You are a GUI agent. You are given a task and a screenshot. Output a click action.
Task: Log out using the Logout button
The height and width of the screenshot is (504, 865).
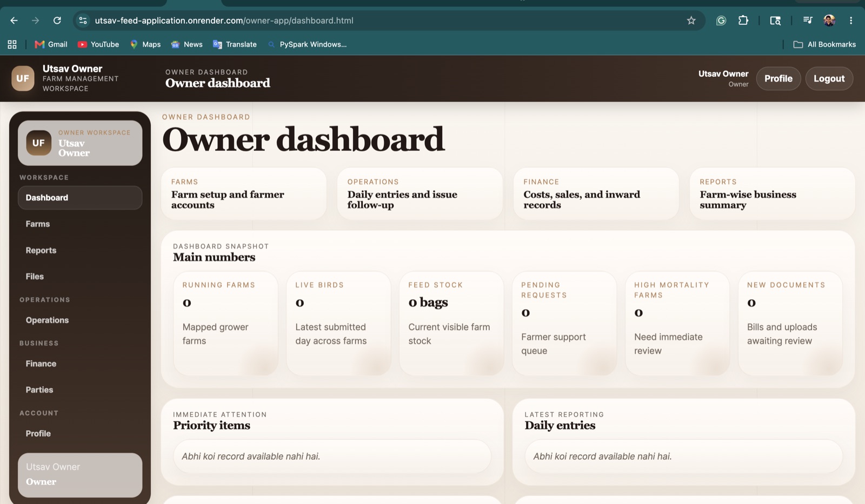829,78
